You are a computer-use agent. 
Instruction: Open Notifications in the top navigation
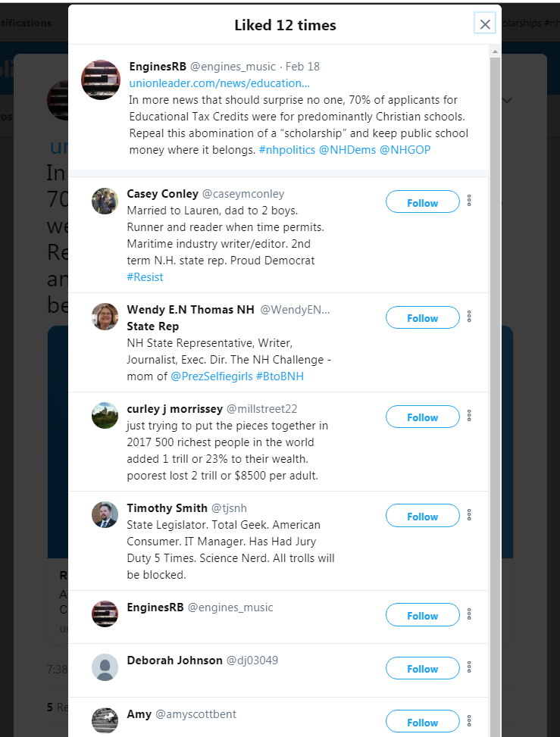tap(27, 23)
